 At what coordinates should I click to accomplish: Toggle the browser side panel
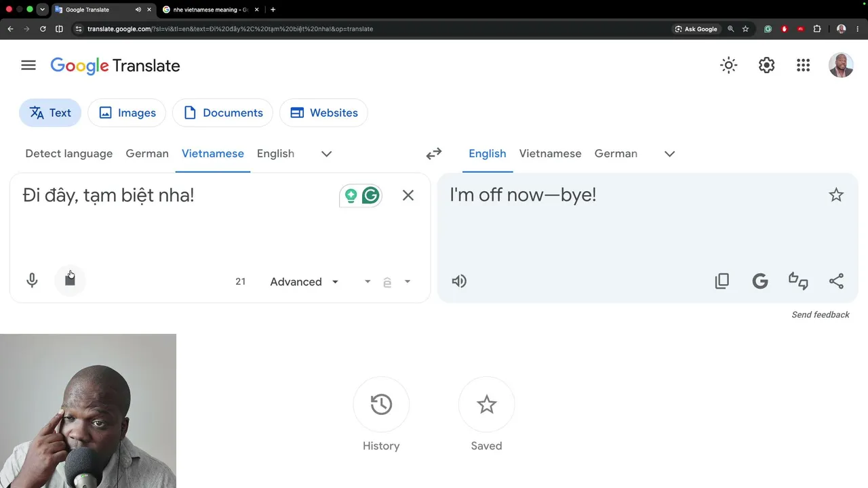coord(59,29)
